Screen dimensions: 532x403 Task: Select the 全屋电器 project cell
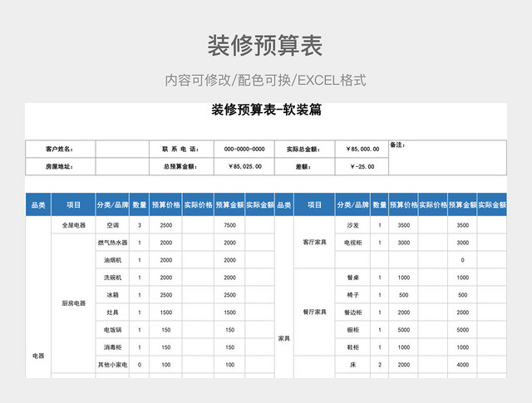tap(73, 225)
